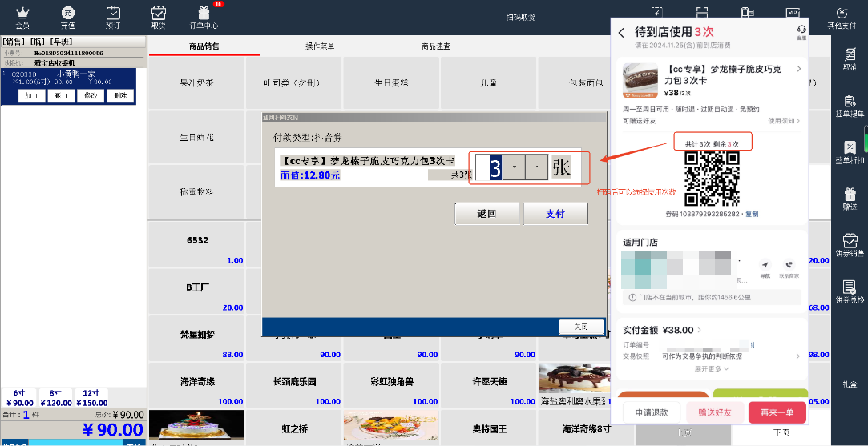Switch to the 操作菜单 tab
Image resolution: width=868 pixels, height=446 pixels.
coord(320,46)
